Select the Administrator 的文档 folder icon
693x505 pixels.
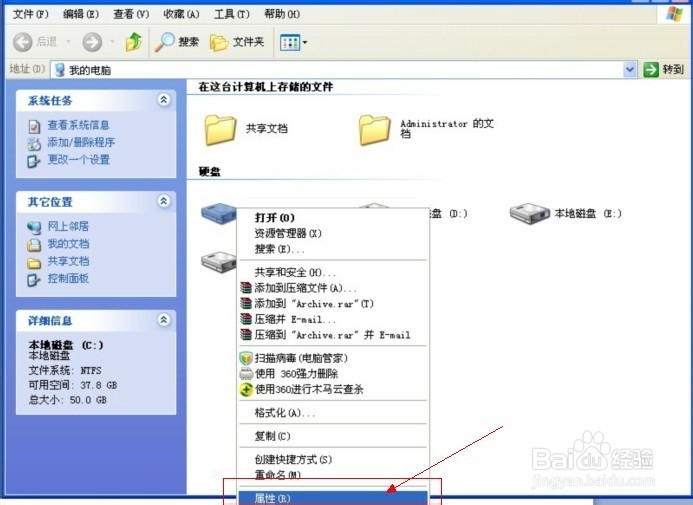pyautogui.click(x=374, y=129)
